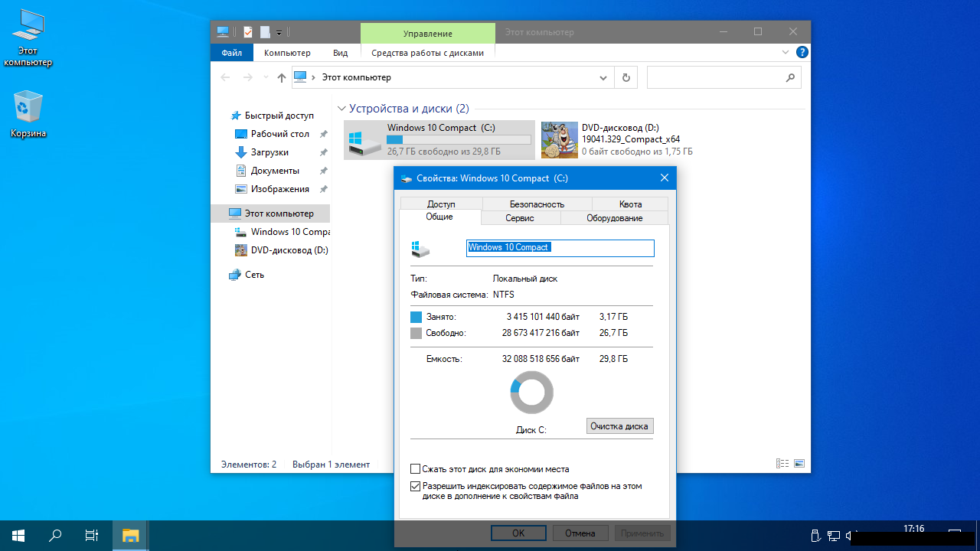Collapse the Устройства и диски group

[x=341, y=109]
